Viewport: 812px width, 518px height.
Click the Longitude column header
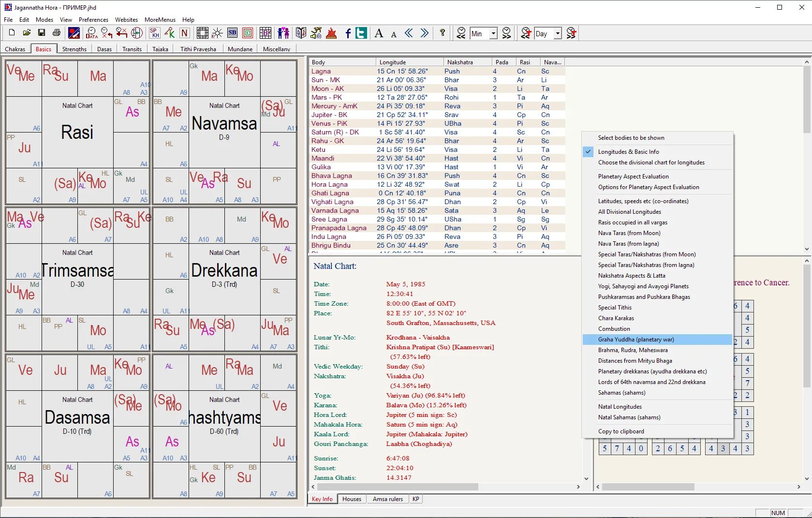410,62
